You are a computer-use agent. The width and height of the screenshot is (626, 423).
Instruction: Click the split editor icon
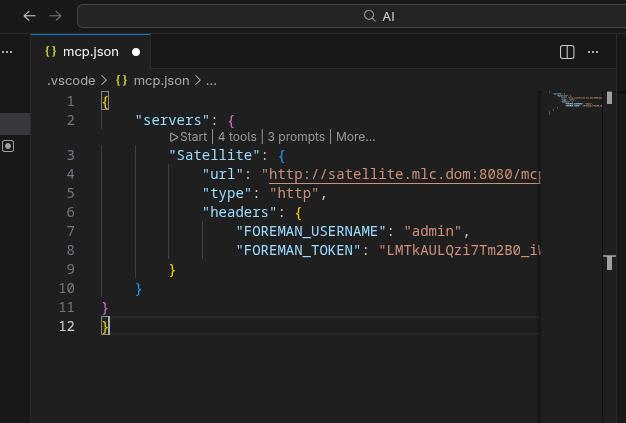pos(567,51)
